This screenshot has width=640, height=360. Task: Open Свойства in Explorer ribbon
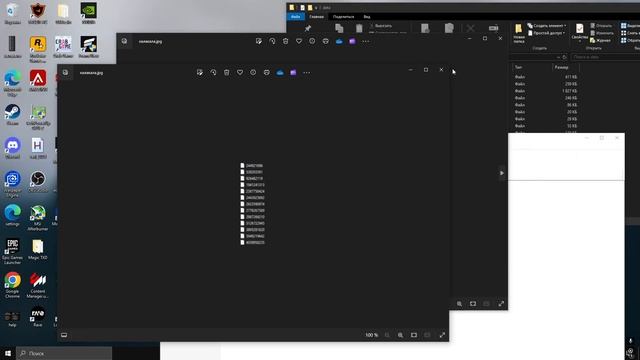click(x=579, y=33)
